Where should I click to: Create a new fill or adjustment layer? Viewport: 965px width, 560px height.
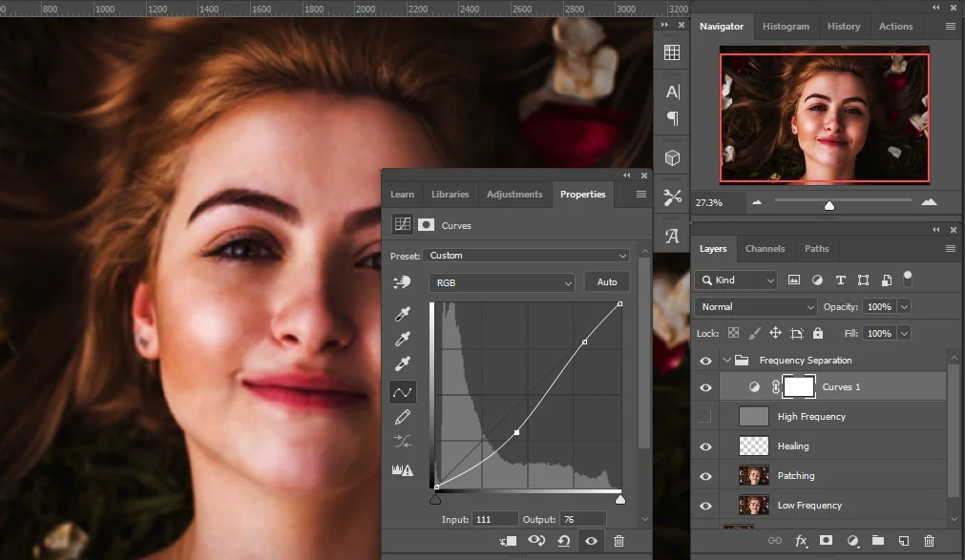point(852,541)
